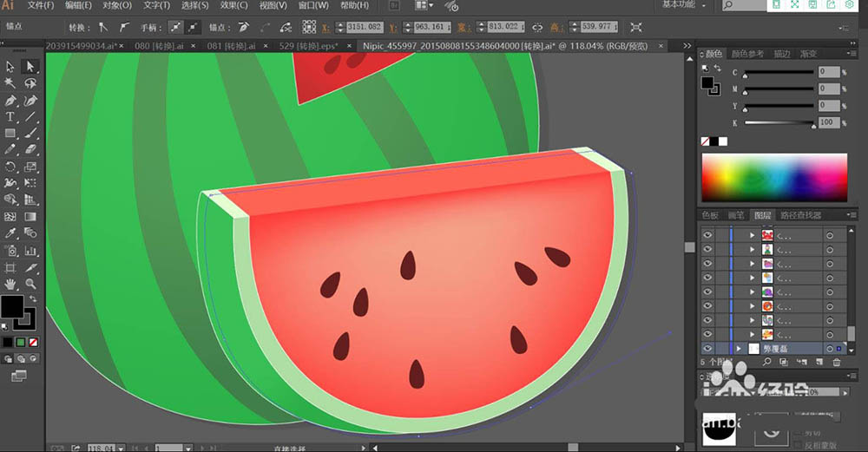Viewport: 868px width, 452px height.
Task: Open the 路径查找器 panel tab
Action: pos(800,215)
